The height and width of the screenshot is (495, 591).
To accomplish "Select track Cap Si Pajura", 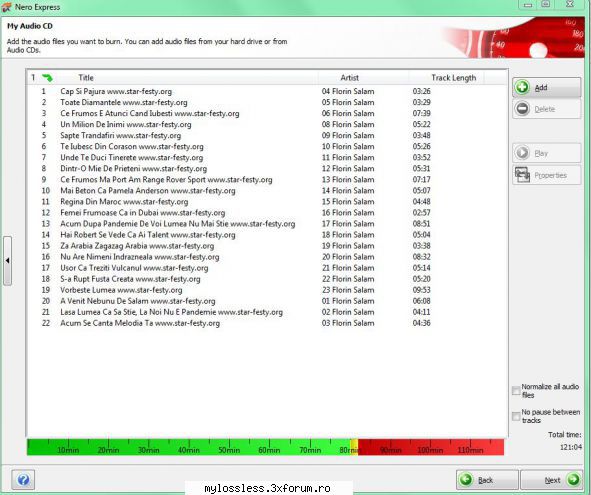I will (x=116, y=91).
